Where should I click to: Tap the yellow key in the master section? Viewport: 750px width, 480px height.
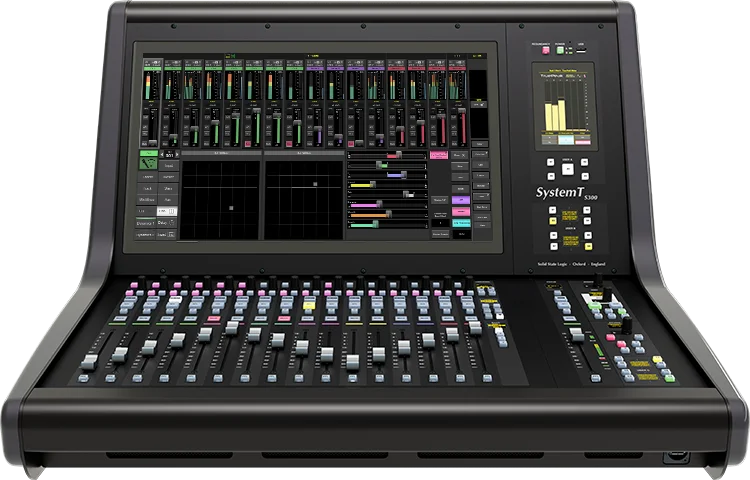click(x=657, y=359)
